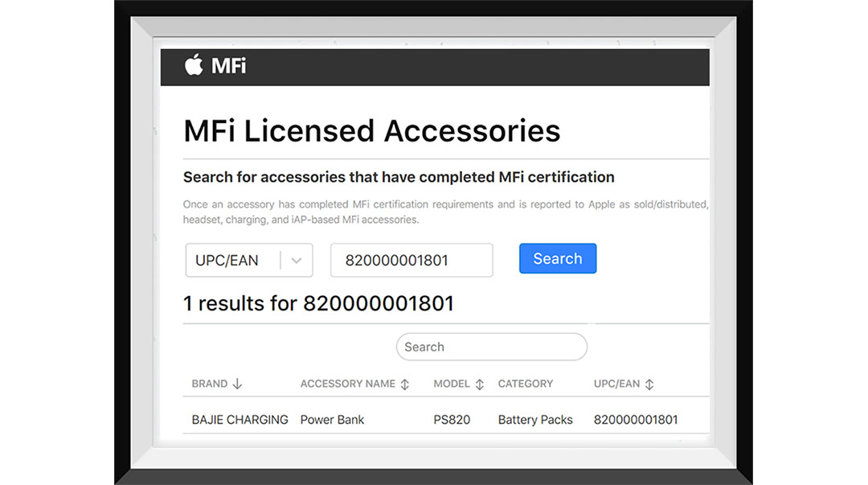Select a different search field from the combo box

(x=249, y=259)
